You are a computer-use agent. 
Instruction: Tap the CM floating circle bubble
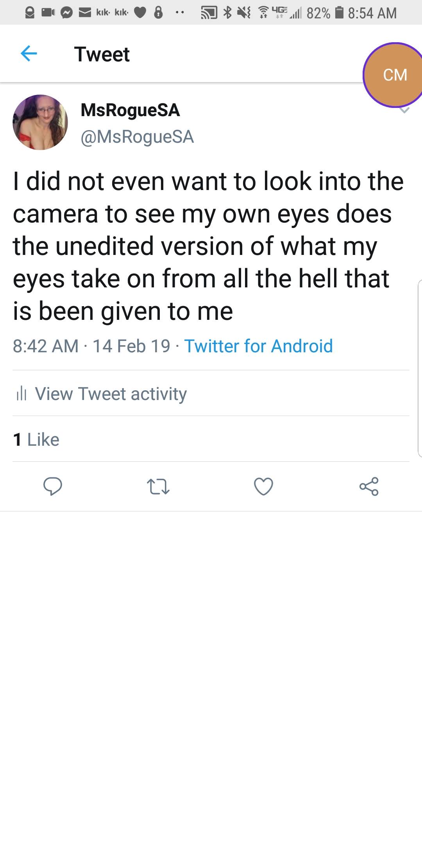pos(395,75)
